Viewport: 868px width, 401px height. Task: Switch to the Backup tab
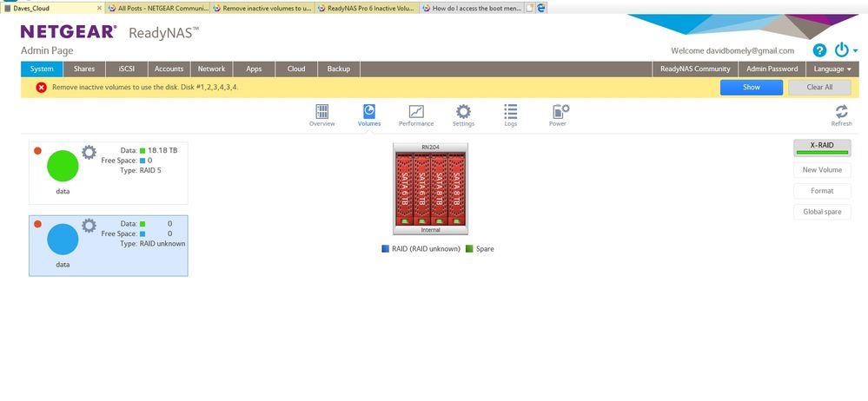click(x=338, y=69)
